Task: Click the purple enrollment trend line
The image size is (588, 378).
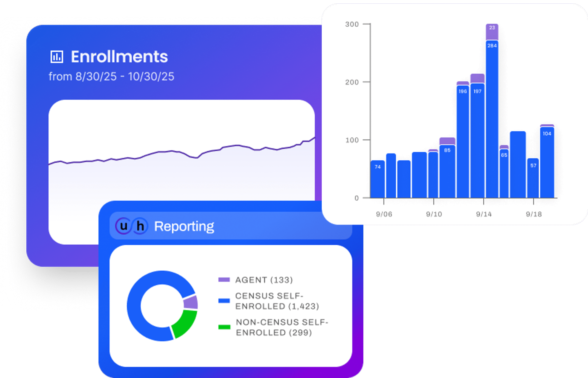Action: [182, 152]
